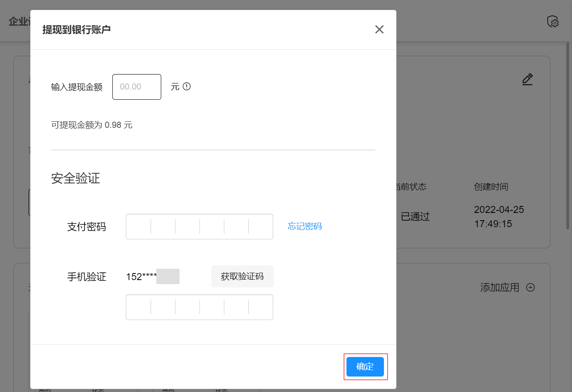
Task: Click the SMS verification code input row
Action: [199, 307]
